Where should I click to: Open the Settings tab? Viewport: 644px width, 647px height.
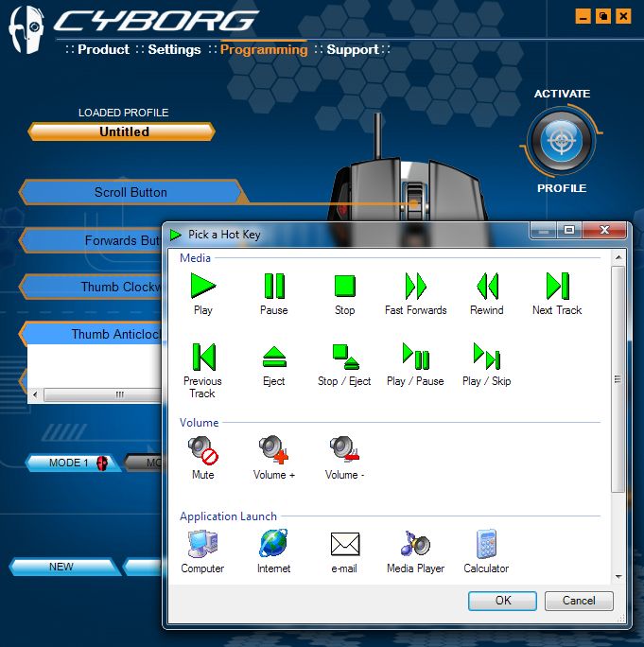174,49
